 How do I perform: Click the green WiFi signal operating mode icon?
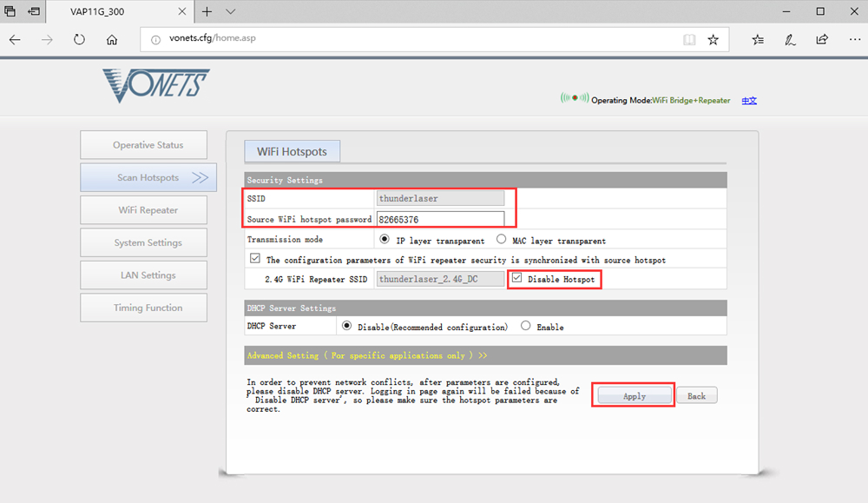(x=573, y=99)
